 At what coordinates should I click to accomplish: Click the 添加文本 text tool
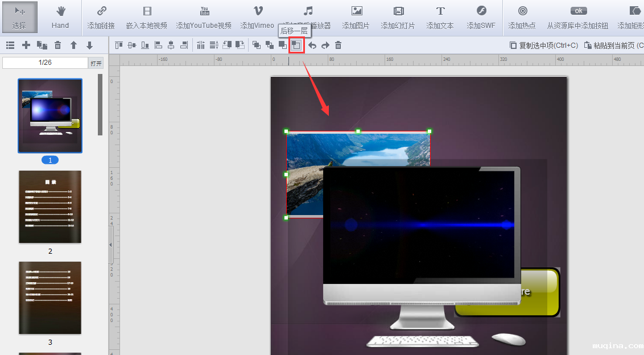pyautogui.click(x=440, y=17)
